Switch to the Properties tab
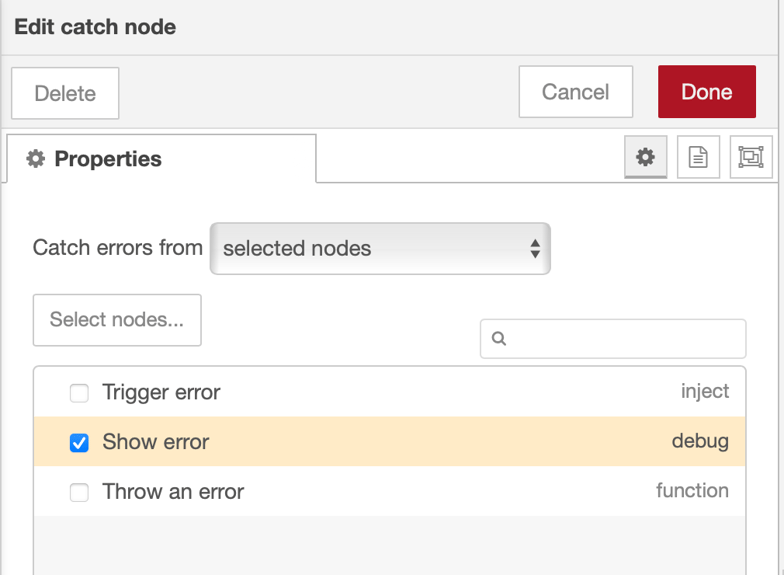 (162, 158)
